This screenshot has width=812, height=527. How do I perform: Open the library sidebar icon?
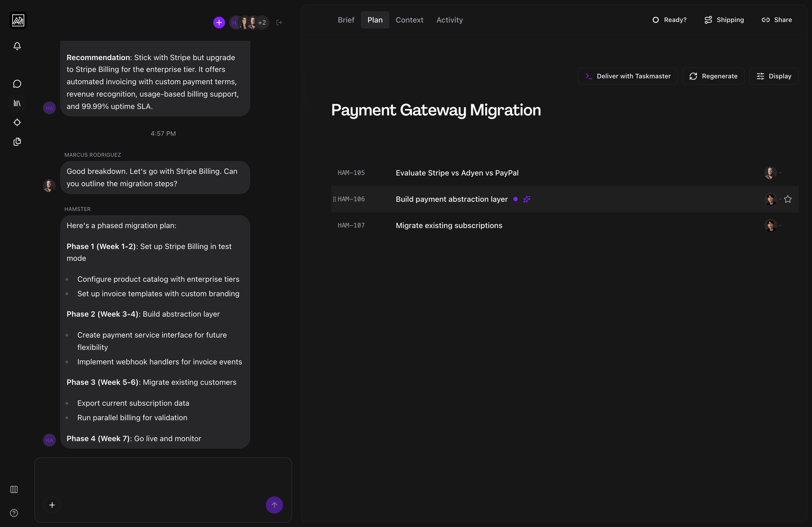[17, 103]
